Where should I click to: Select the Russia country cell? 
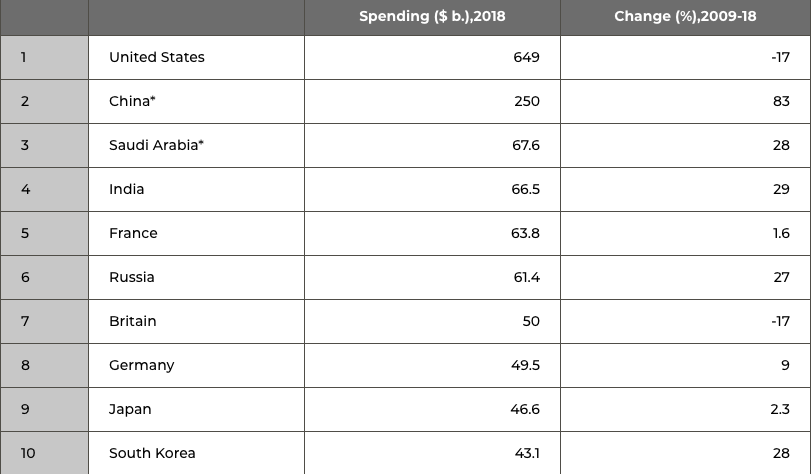(x=132, y=277)
